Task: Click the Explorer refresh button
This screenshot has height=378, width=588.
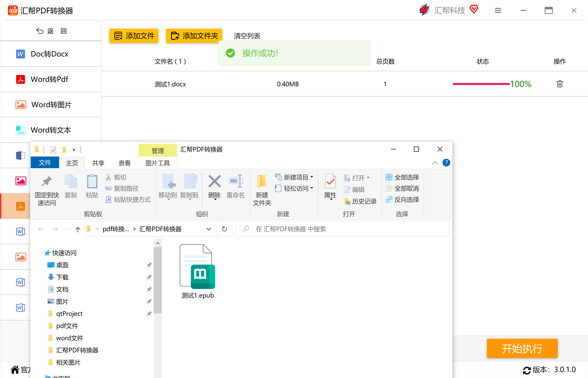Action: [225, 229]
